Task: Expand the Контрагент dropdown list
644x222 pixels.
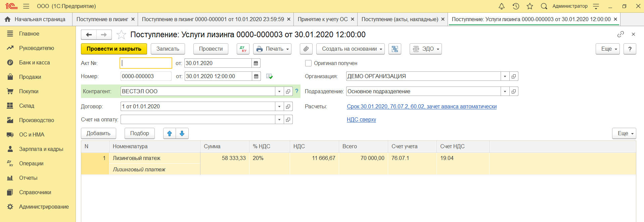Action: coord(279,91)
